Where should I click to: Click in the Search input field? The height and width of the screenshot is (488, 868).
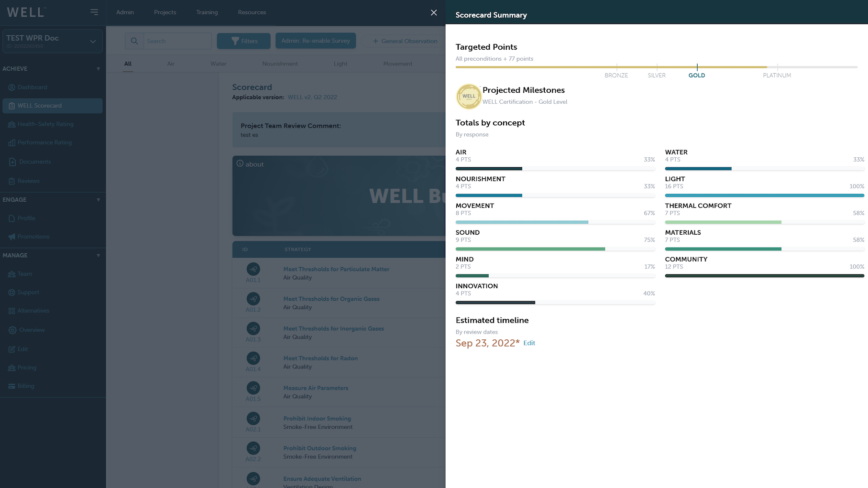tap(177, 41)
